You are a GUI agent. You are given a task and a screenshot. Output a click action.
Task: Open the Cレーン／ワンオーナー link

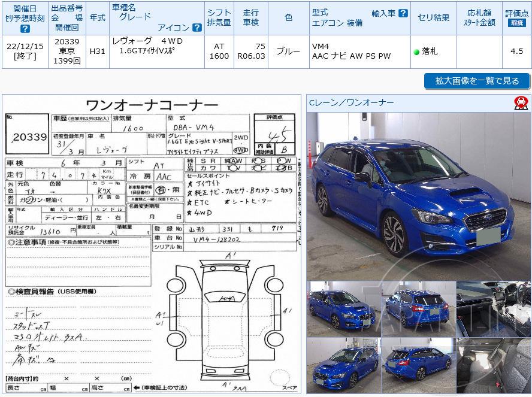(351, 103)
